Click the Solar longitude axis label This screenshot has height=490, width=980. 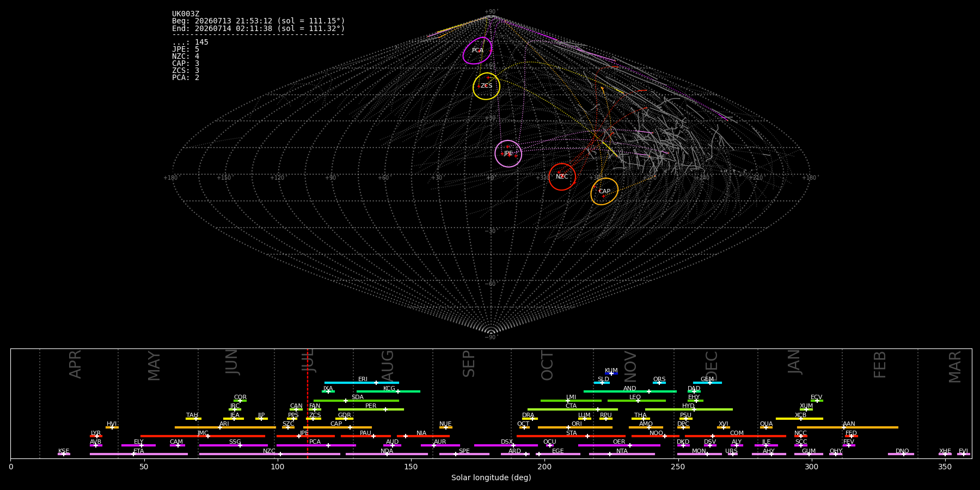tap(491, 478)
